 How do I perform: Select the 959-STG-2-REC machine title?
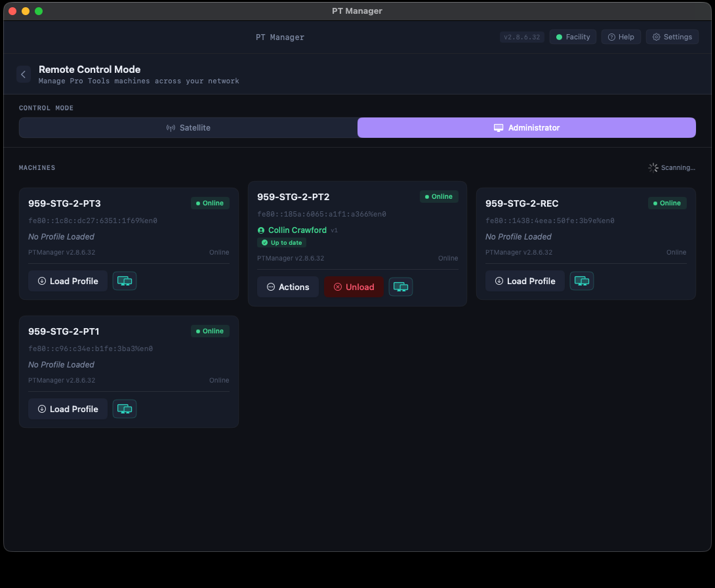(521, 203)
